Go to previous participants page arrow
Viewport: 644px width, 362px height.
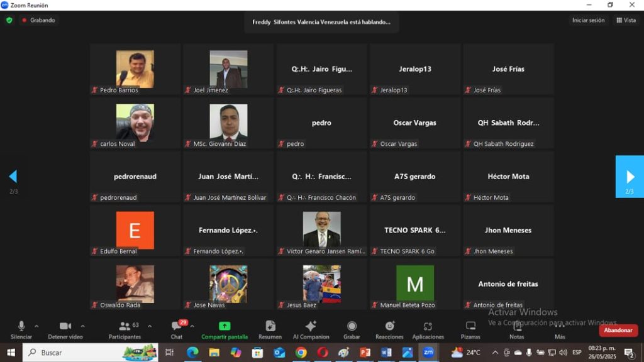(x=13, y=177)
